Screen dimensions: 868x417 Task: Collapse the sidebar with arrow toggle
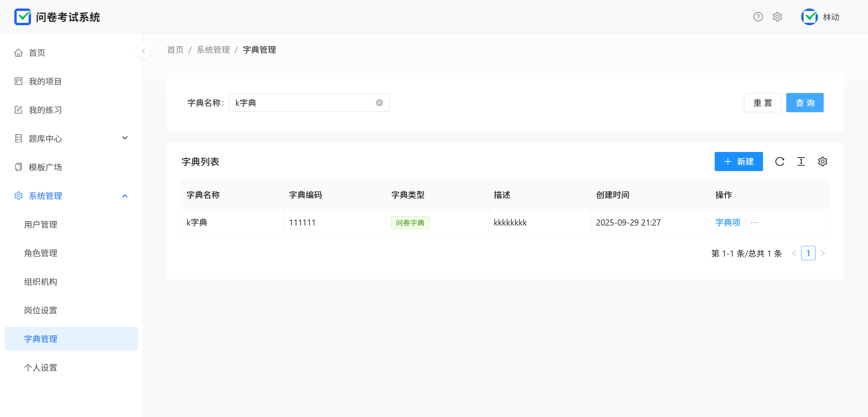(x=143, y=51)
